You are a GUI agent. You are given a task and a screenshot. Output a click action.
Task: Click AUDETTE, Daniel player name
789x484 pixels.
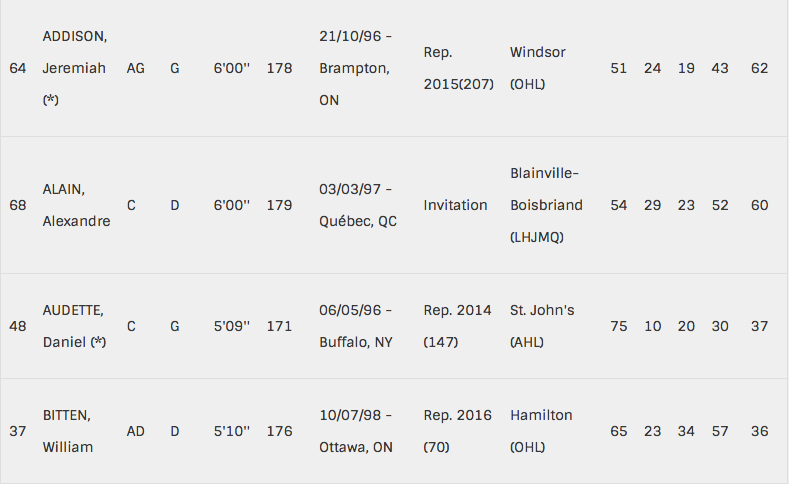coord(74,326)
